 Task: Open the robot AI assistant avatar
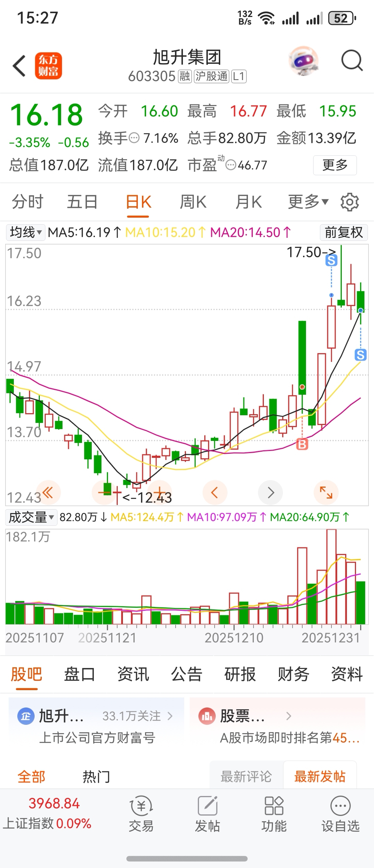click(x=304, y=61)
